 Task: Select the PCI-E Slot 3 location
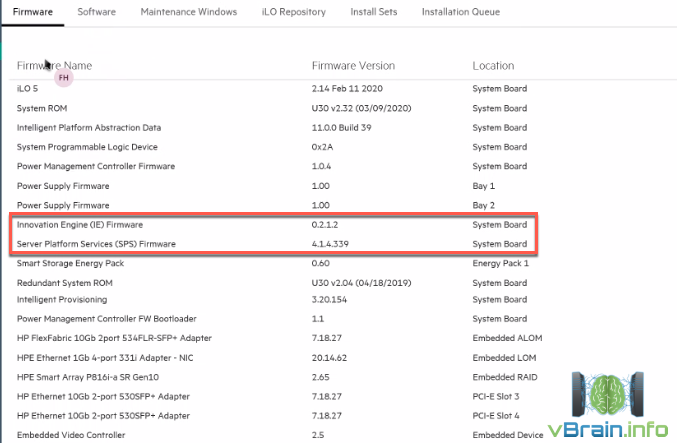[496, 396]
